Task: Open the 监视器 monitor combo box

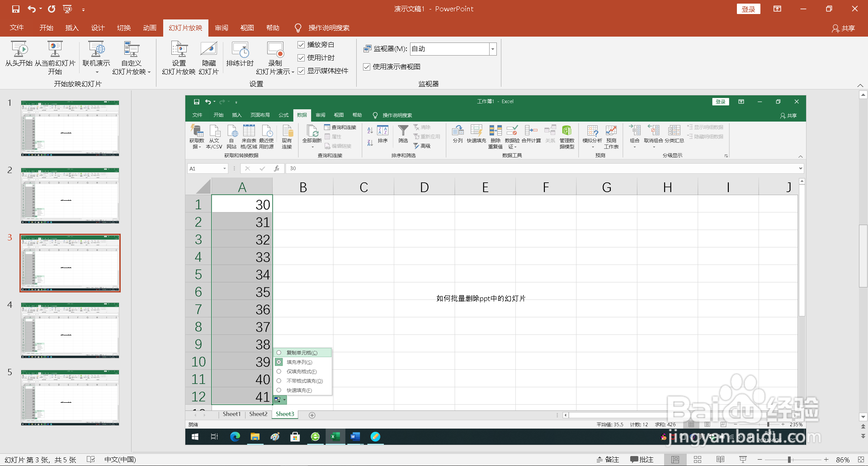Action: pyautogui.click(x=453, y=49)
